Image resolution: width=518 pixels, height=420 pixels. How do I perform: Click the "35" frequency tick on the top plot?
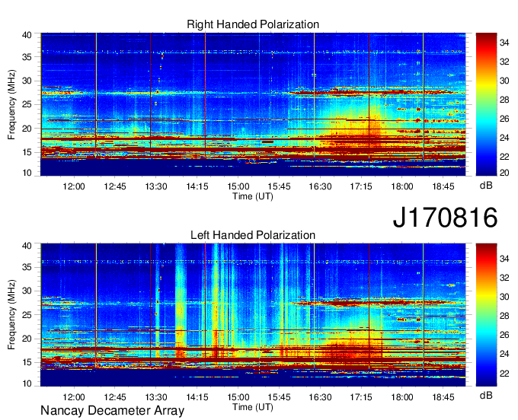27,57
